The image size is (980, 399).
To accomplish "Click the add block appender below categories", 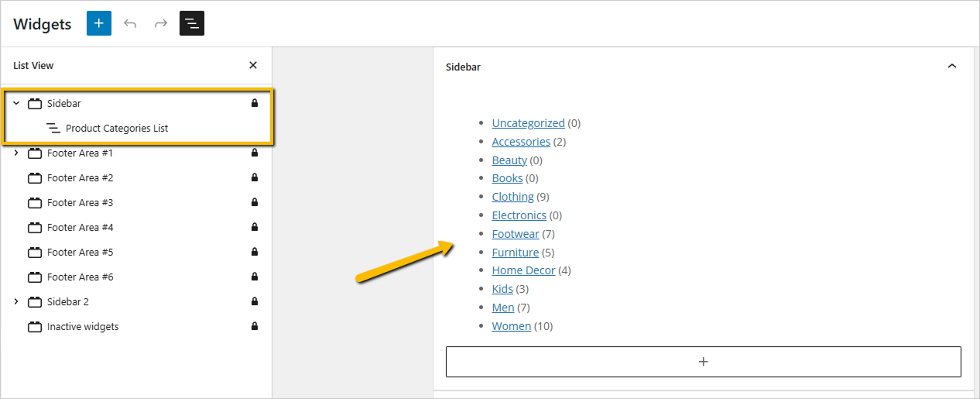I will pos(703,362).
